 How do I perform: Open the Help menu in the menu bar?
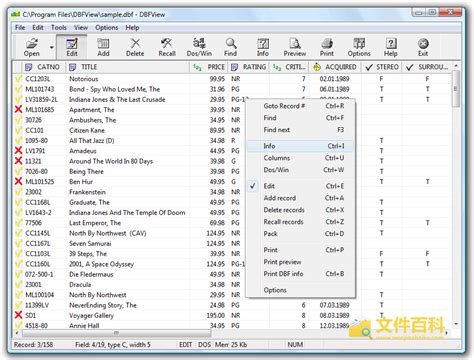(x=132, y=28)
